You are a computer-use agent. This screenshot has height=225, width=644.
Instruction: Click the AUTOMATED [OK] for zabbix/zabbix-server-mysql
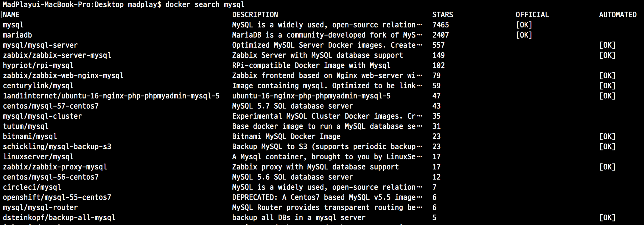tap(607, 55)
